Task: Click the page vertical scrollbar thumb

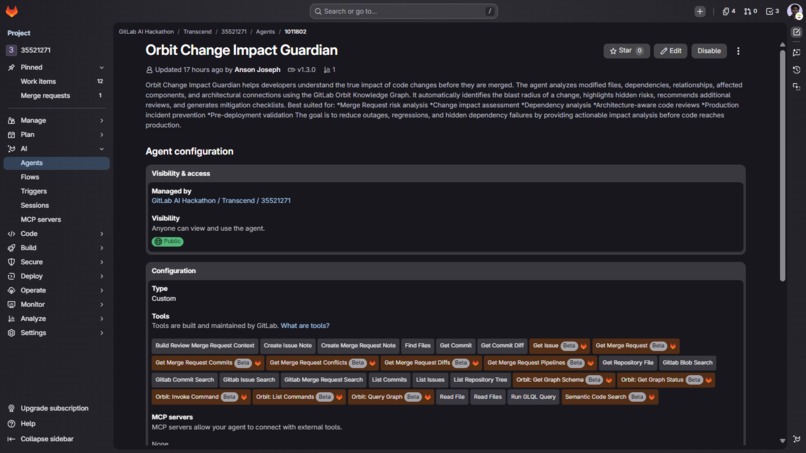Action: [782, 165]
